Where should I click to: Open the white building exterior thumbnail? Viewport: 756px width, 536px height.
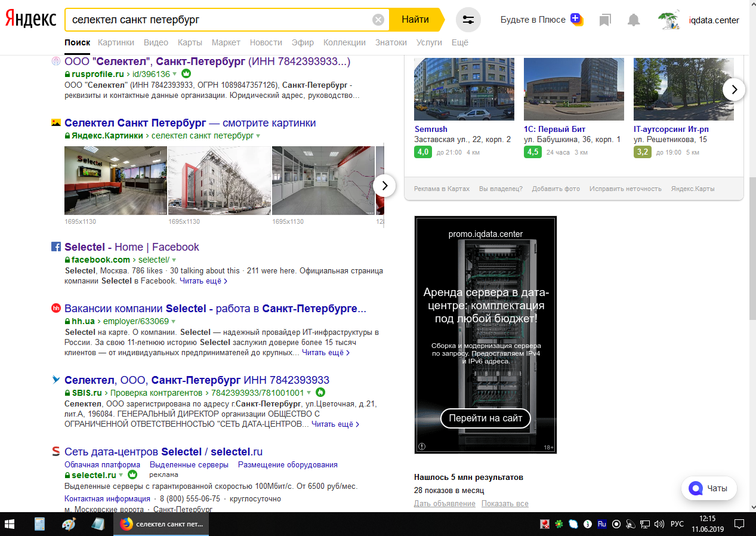[x=220, y=180]
